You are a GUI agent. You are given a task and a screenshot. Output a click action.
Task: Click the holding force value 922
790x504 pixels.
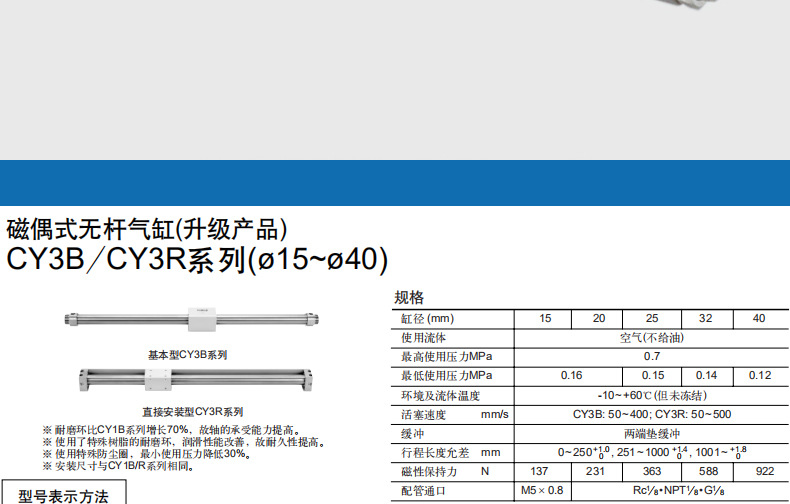click(765, 471)
